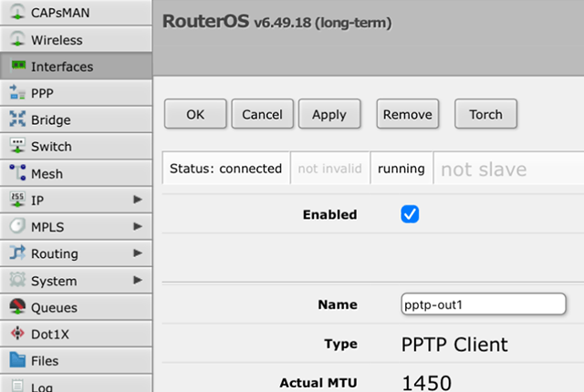The image size is (584, 392).
Task: Expand the MPLS submenu arrow
Action: tap(138, 226)
